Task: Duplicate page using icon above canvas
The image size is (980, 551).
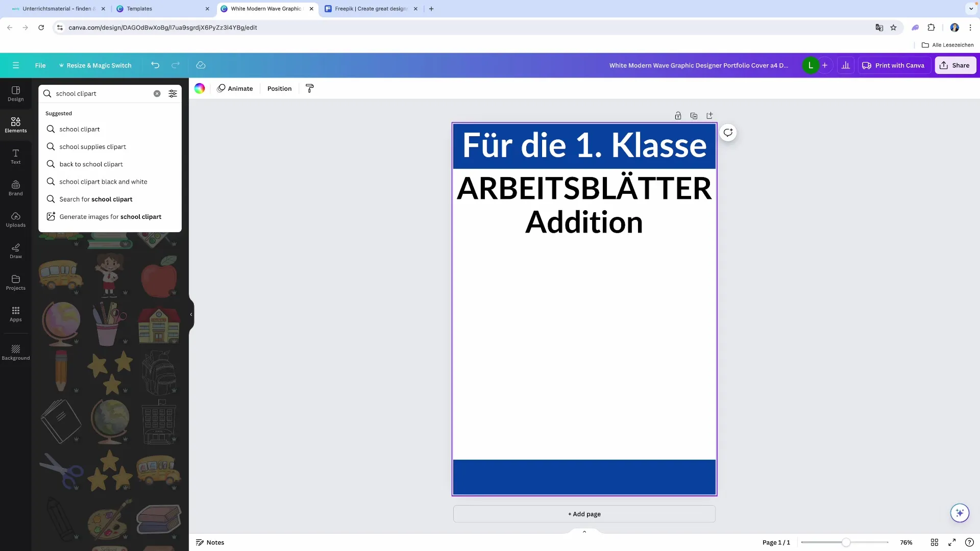Action: pyautogui.click(x=694, y=116)
